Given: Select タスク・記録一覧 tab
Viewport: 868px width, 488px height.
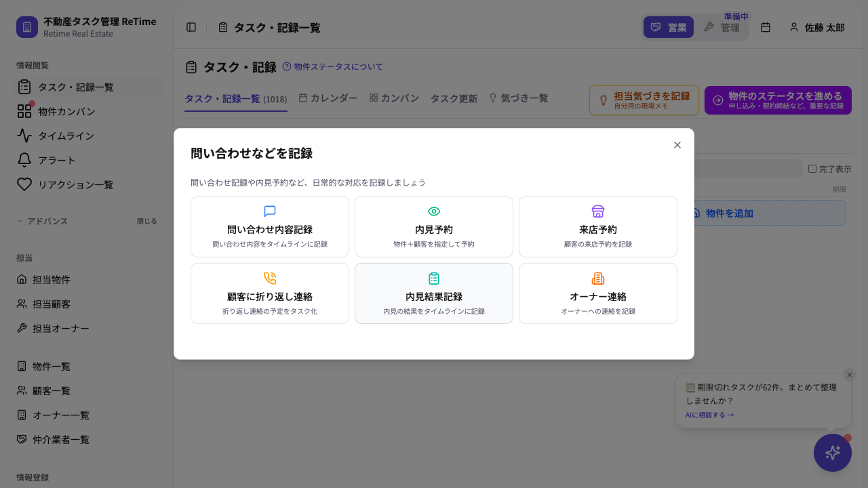Looking at the screenshot, I should pos(236,99).
